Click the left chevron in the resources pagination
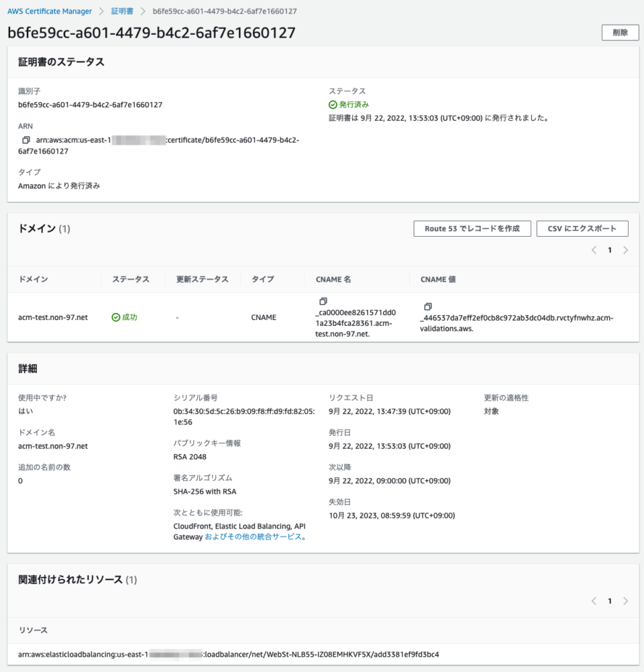644x672 pixels. tap(594, 601)
